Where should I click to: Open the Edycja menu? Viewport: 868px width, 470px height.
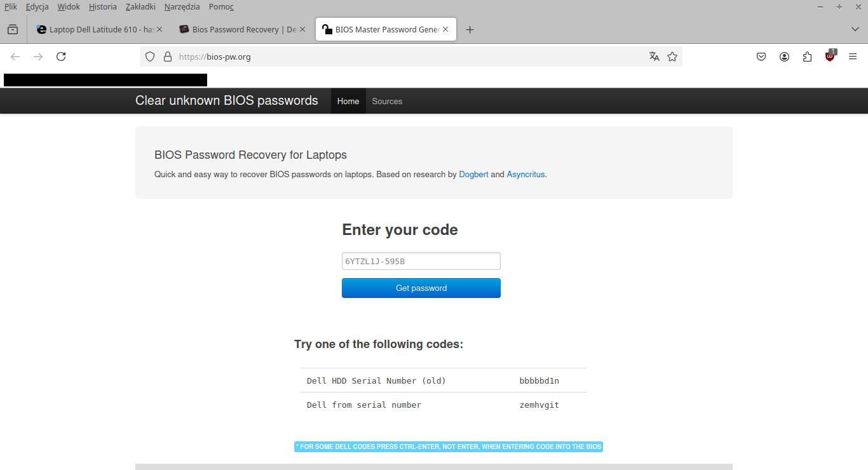tap(37, 6)
